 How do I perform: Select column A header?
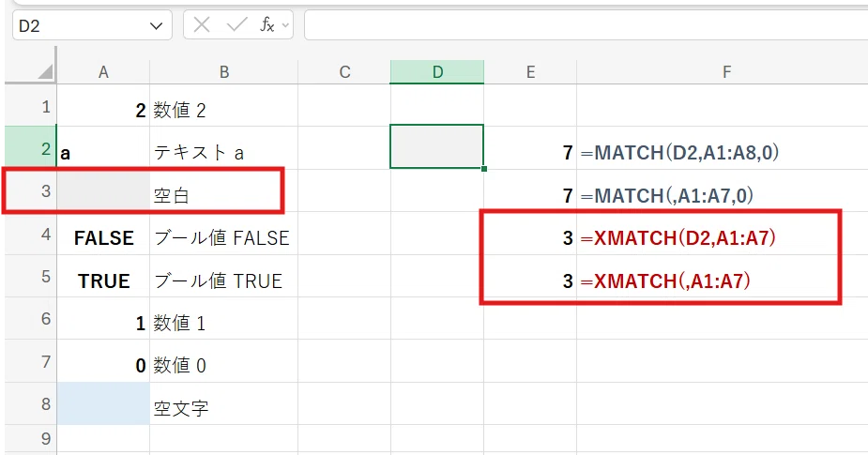pyautogui.click(x=103, y=72)
